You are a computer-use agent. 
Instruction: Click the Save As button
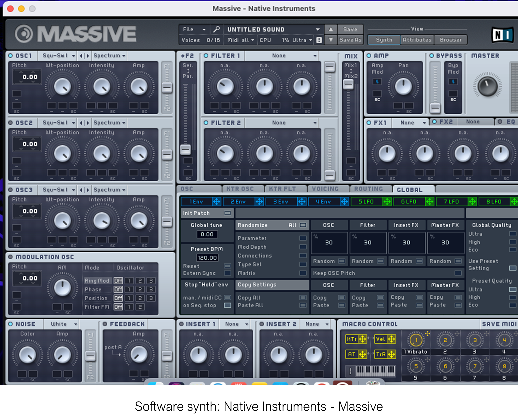(350, 40)
